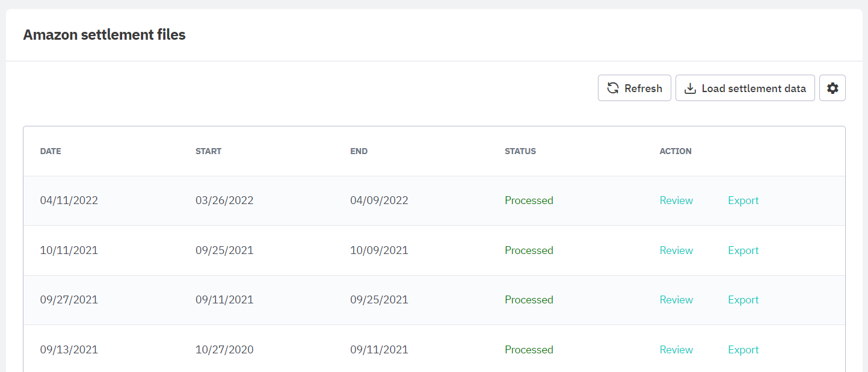Click the 10/27/2020 start date cell
Image resolution: width=868 pixels, height=372 pixels.
(224, 350)
